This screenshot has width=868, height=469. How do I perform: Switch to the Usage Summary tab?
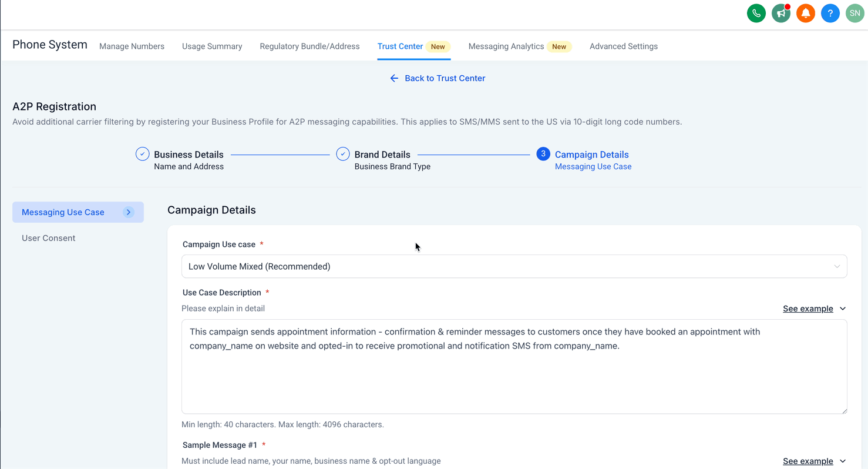(212, 46)
